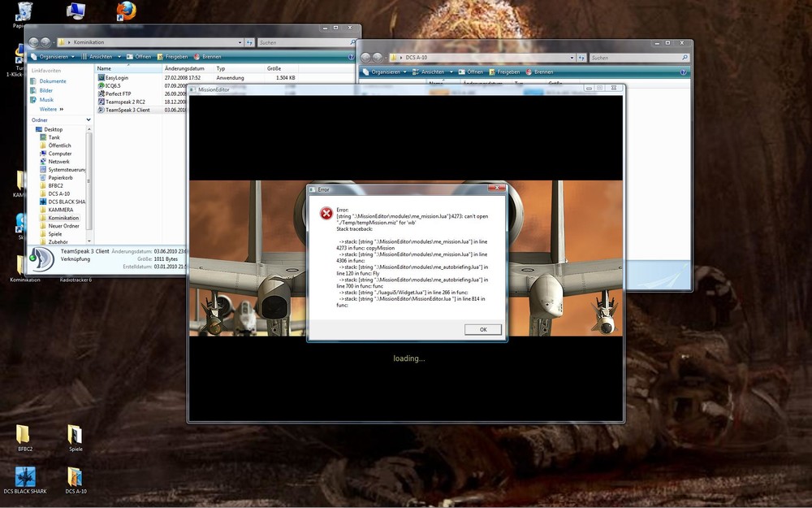Focus the Suchen field in Kominikation window
812x508 pixels.
tap(303, 42)
